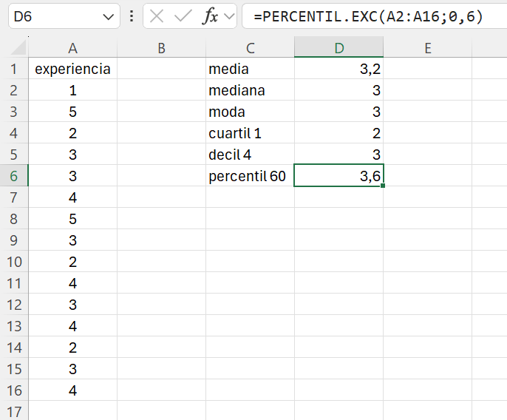Viewport: 507px width, 420px height.
Task: Click the Enter checkmark formula icon
Action: tap(183, 16)
